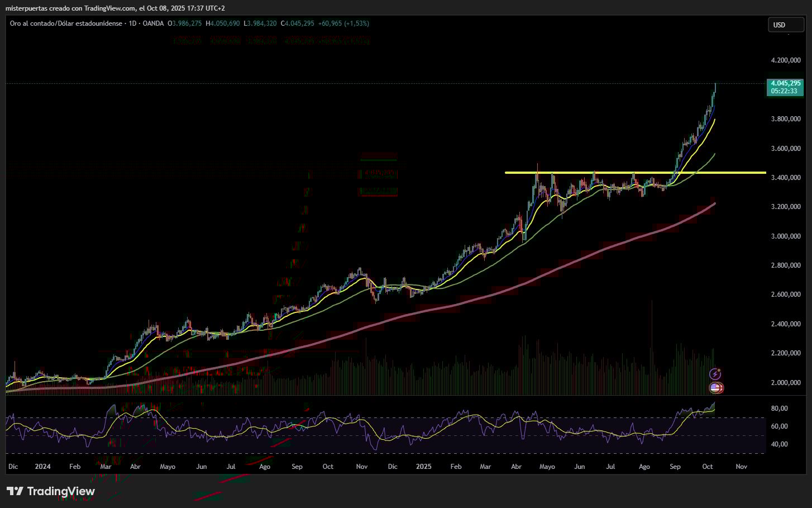
Task: Click the RSI 80,00 scale label
Action: click(779, 409)
